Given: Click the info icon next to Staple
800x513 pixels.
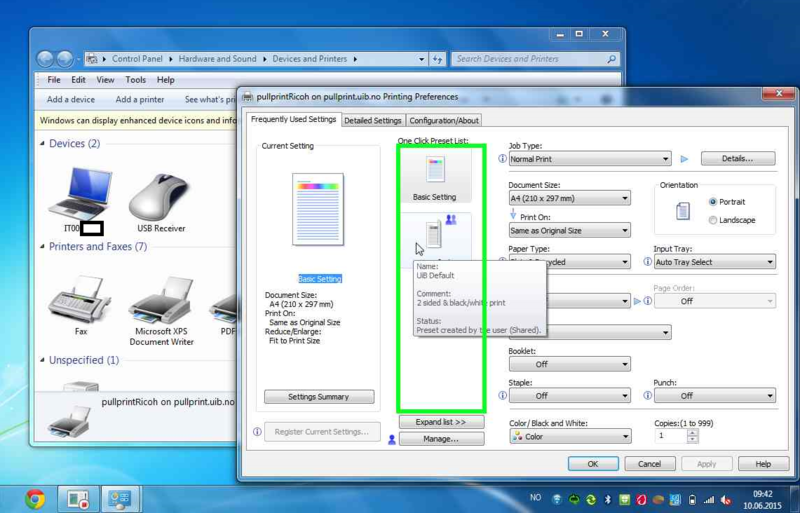Looking at the screenshot, I should (x=502, y=395).
